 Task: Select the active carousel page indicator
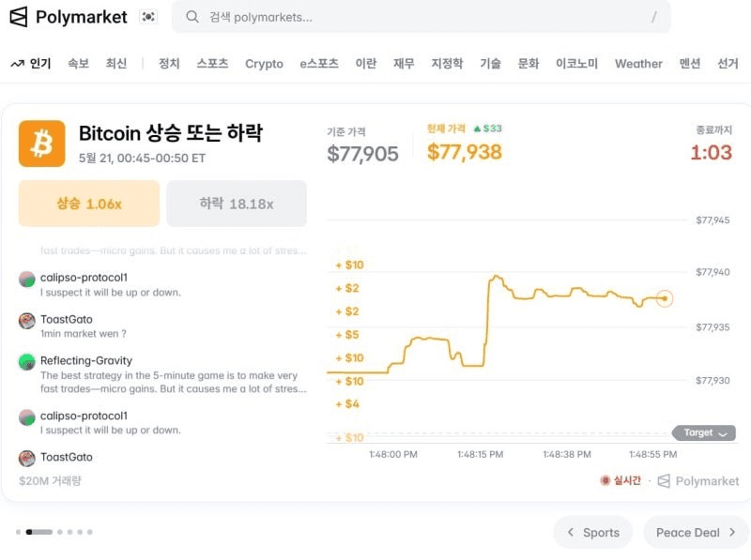pyautogui.click(x=39, y=532)
